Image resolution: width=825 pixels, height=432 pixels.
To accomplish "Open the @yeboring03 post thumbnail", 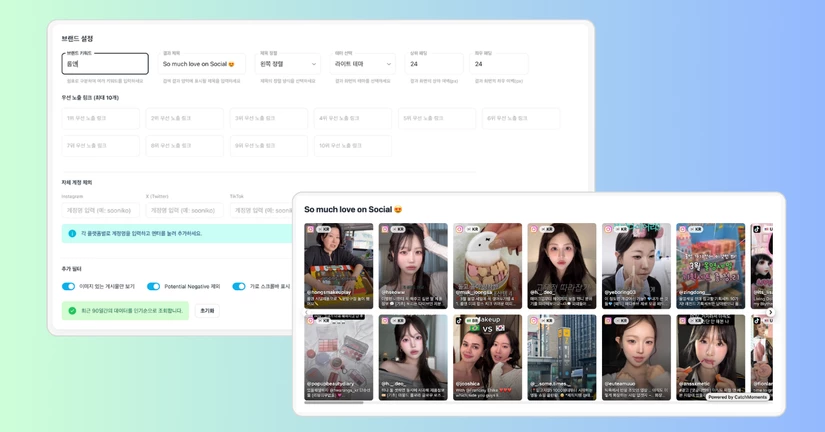I will pyautogui.click(x=636, y=266).
